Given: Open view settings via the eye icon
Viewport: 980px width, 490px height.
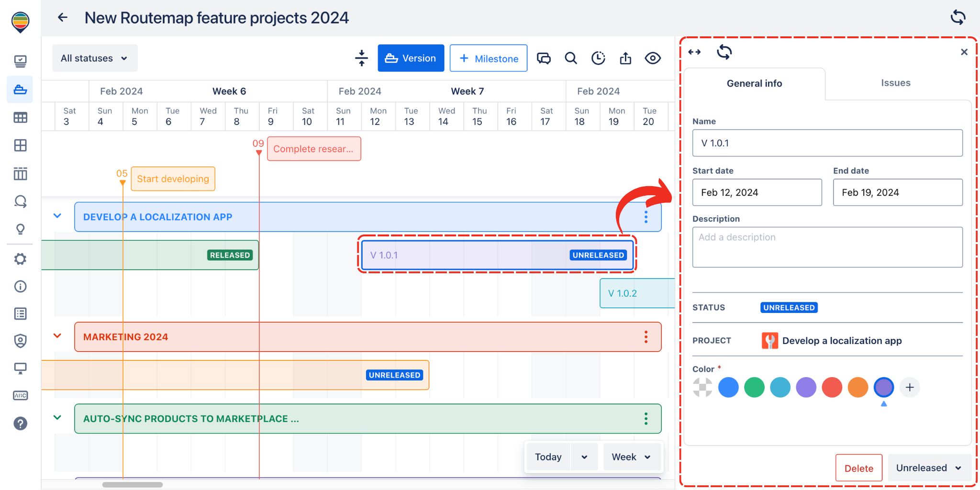Looking at the screenshot, I should [x=653, y=58].
